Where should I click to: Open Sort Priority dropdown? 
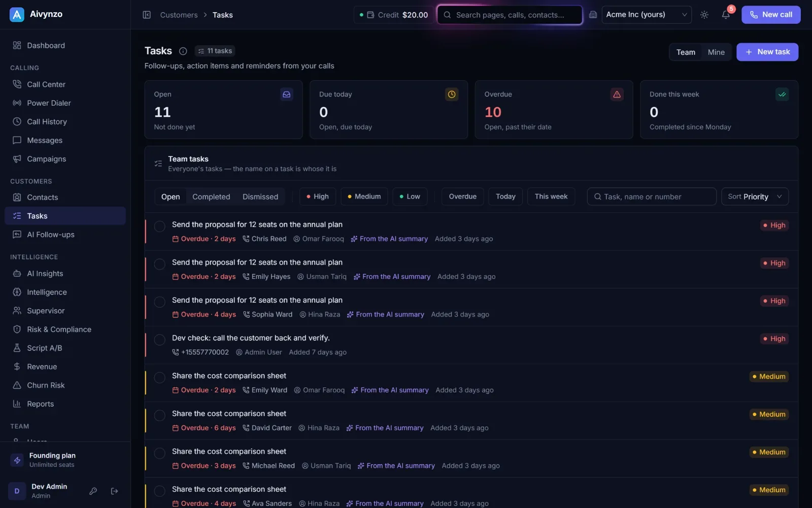pos(755,197)
